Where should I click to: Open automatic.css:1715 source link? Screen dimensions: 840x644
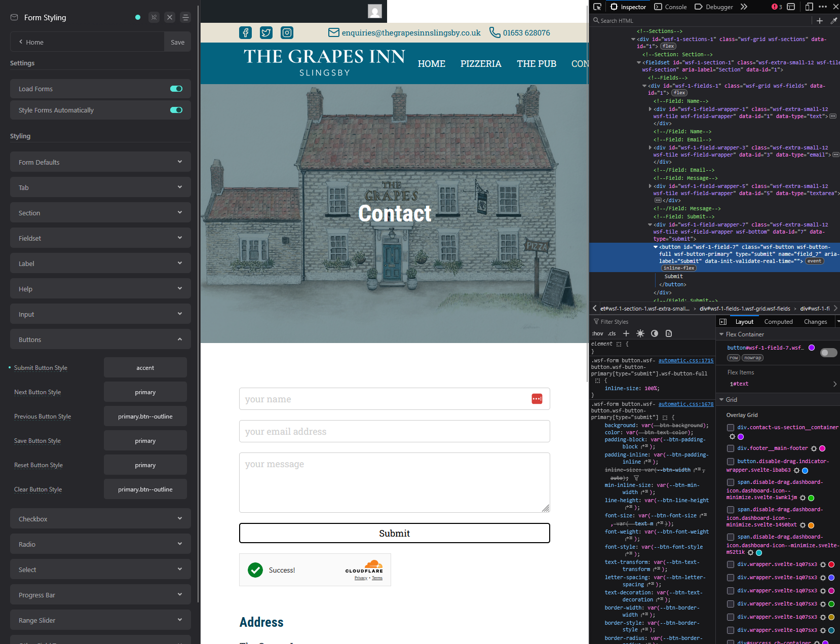pos(686,361)
